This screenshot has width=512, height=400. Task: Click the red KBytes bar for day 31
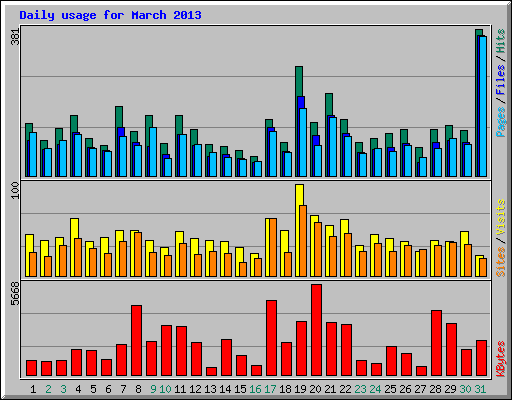tap(481, 358)
